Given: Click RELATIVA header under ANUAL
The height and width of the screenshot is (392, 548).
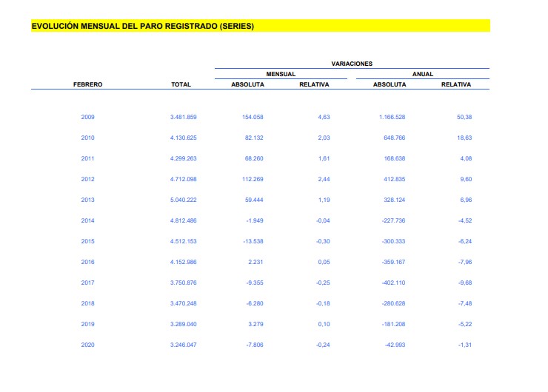Looking at the screenshot, I should pyautogui.click(x=455, y=84).
